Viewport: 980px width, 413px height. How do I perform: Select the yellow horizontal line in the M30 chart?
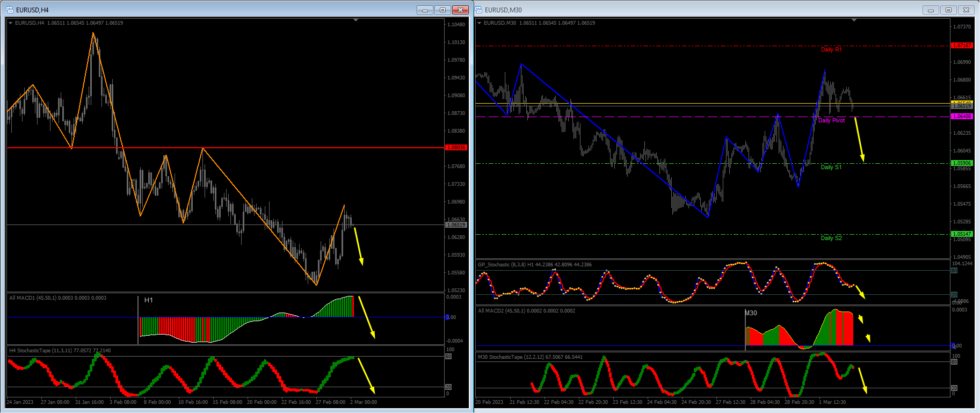[713, 103]
